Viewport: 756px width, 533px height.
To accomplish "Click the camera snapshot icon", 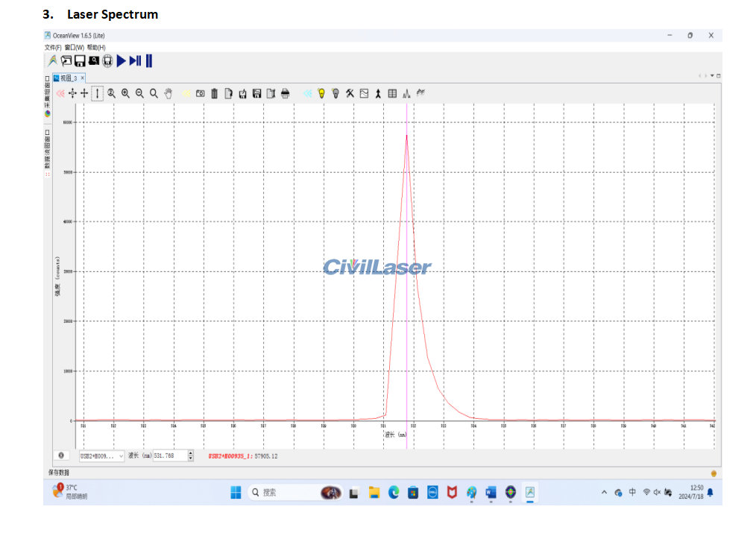I will click(x=200, y=93).
